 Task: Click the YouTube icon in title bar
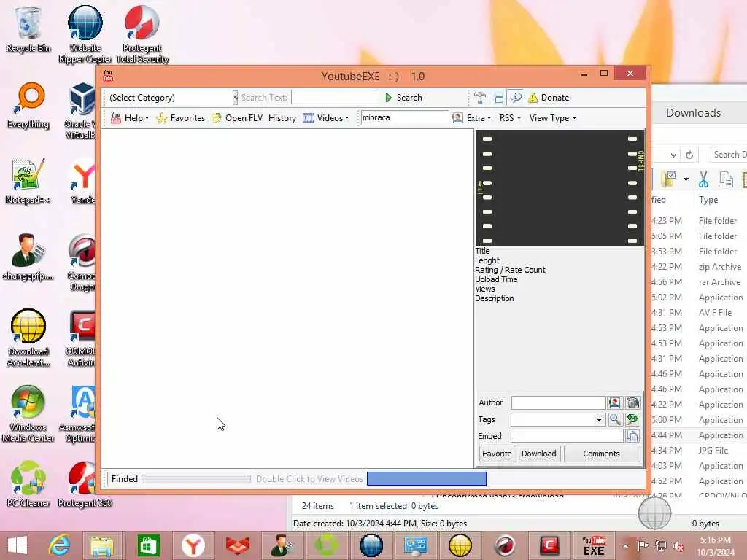click(x=108, y=76)
